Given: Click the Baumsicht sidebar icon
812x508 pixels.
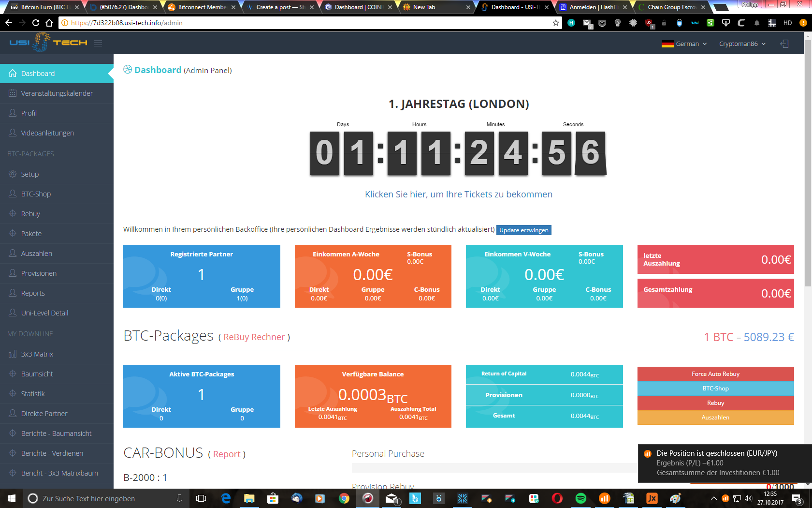Looking at the screenshot, I should tap(13, 374).
